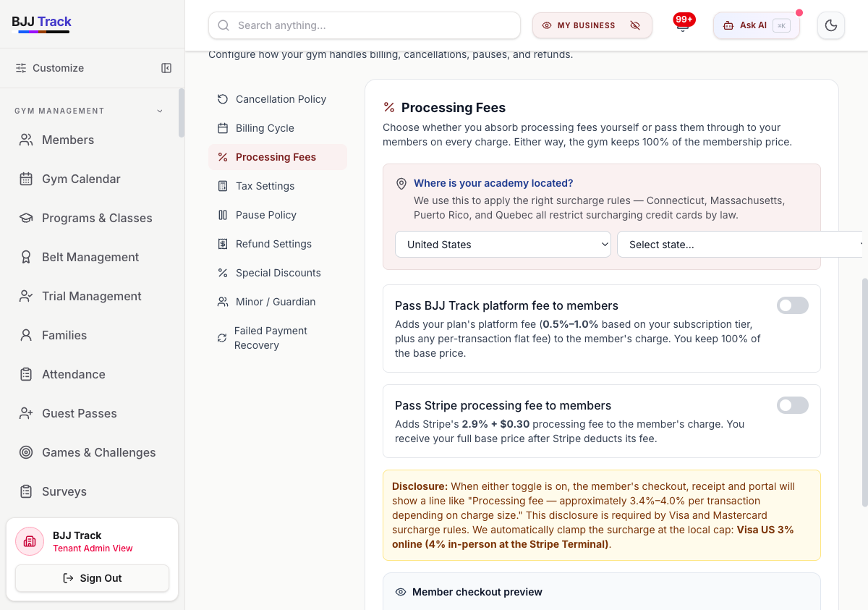The height and width of the screenshot is (610, 868).
Task: Click the Billing Cycle calendar icon
Action: [223, 128]
